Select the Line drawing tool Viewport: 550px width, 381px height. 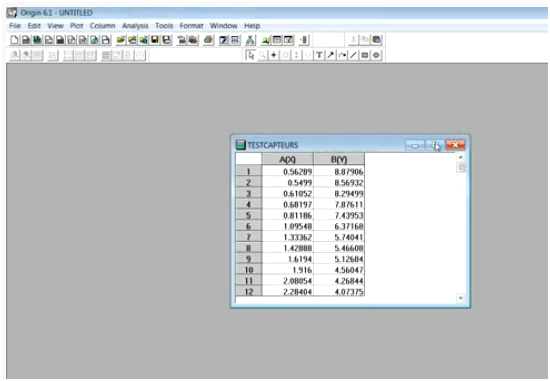coord(353,55)
